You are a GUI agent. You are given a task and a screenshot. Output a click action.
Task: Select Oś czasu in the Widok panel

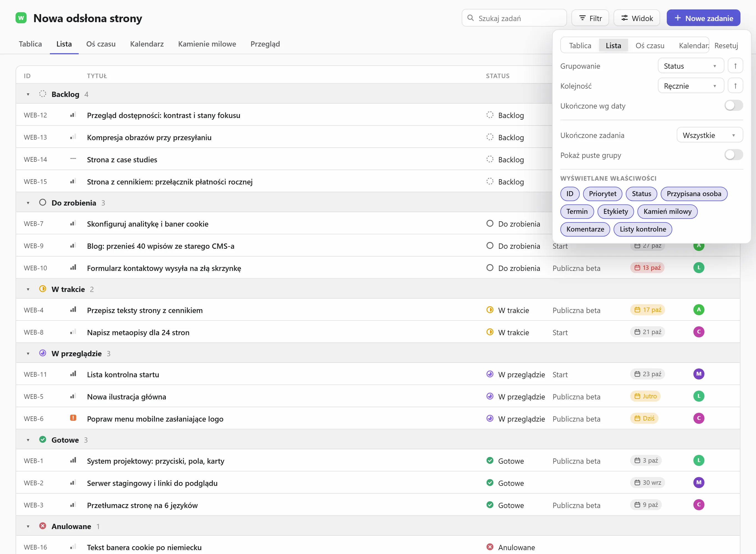click(650, 46)
